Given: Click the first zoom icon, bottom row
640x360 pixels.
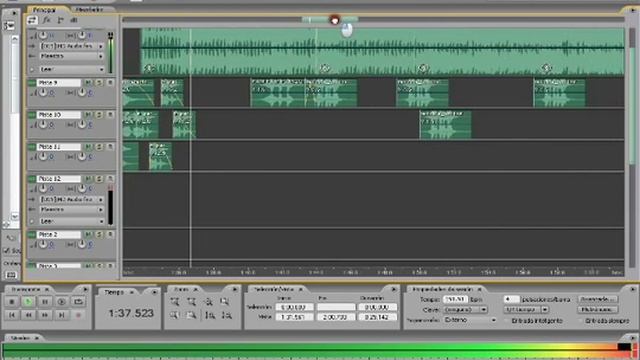Looking at the screenshot, I should tap(175, 315).
